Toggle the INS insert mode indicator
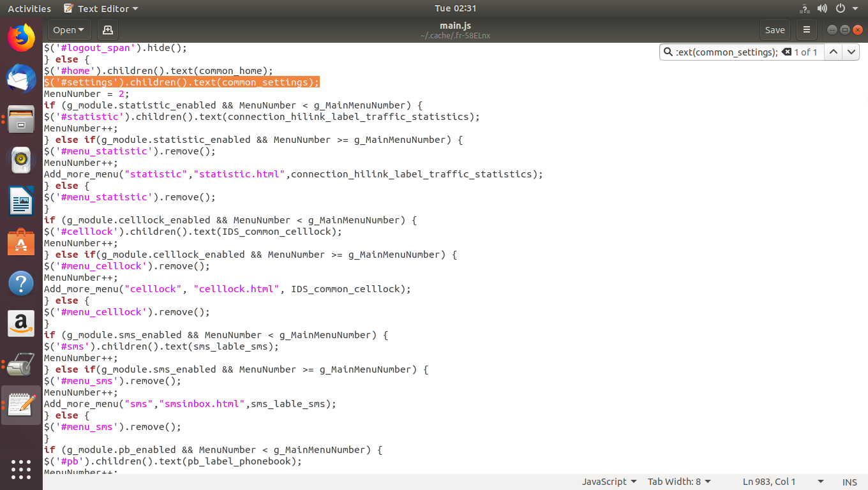 click(x=849, y=482)
